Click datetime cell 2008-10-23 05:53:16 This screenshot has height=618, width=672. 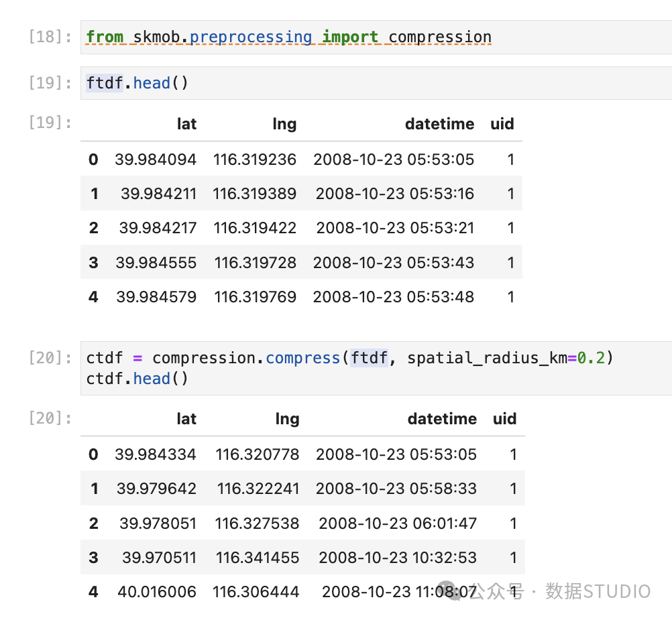click(x=395, y=194)
